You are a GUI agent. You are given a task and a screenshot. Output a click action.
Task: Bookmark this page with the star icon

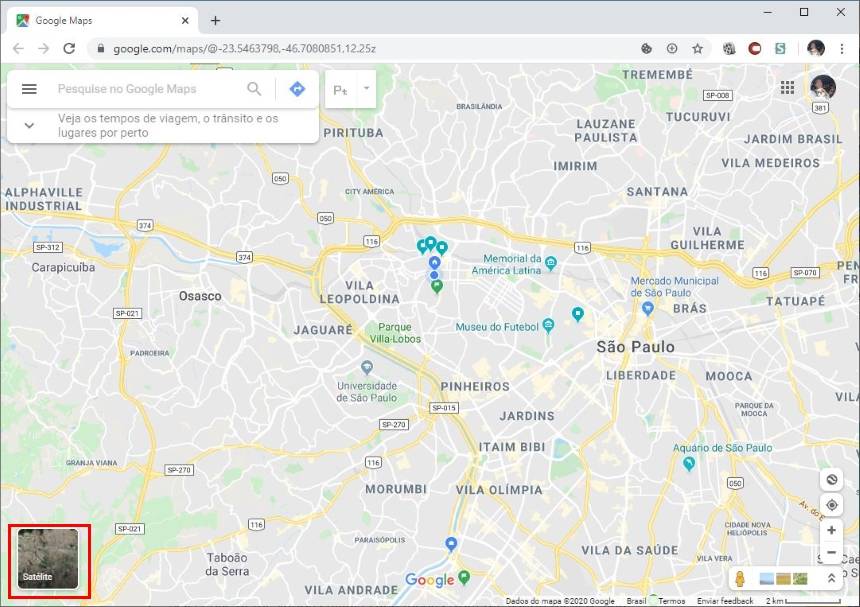pyautogui.click(x=697, y=48)
